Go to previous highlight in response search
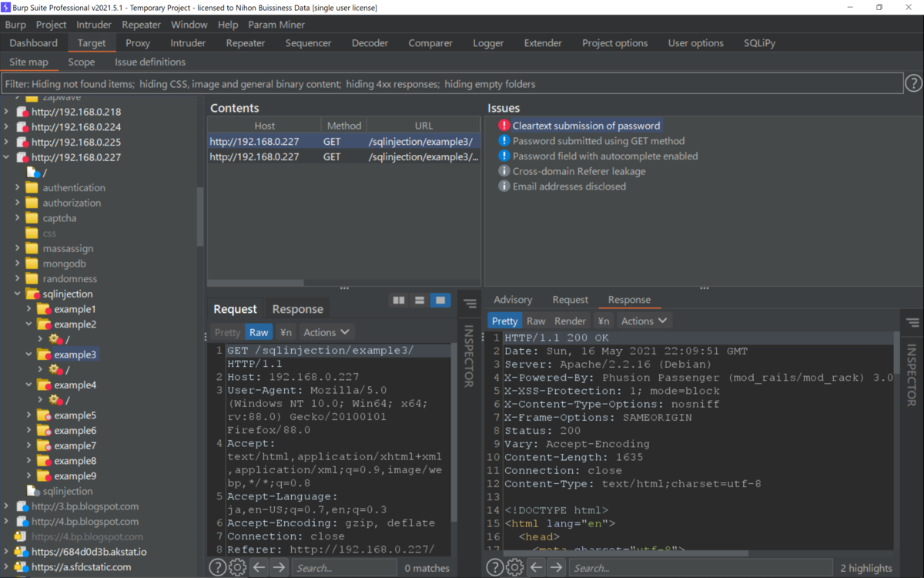The height and width of the screenshot is (578, 924). pyautogui.click(x=537, y=568)
